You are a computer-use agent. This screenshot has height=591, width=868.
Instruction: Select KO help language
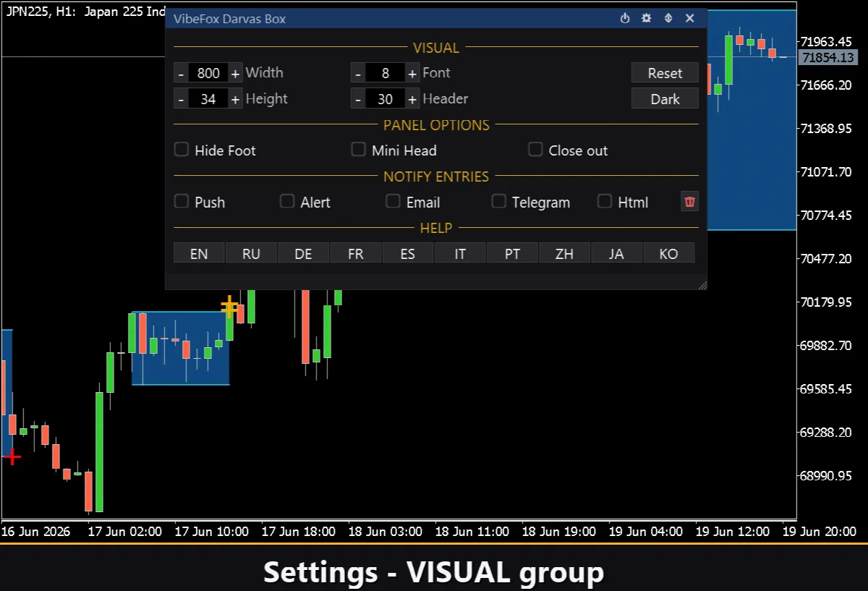pos(669,253)
